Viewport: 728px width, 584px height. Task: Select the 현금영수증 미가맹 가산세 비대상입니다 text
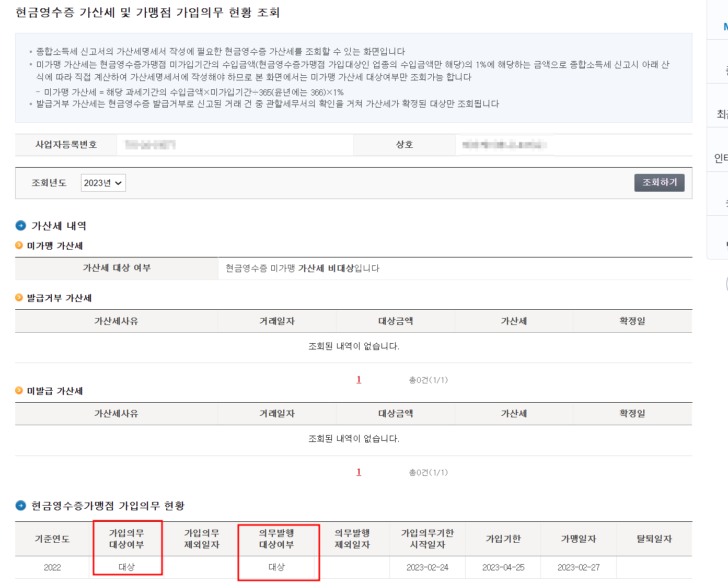[x=303, y=268]
